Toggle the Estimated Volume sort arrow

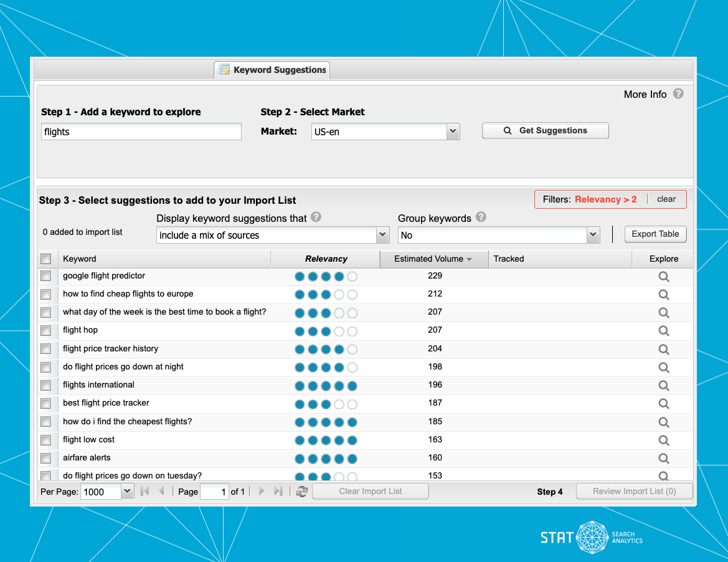(x=470, y=259)
